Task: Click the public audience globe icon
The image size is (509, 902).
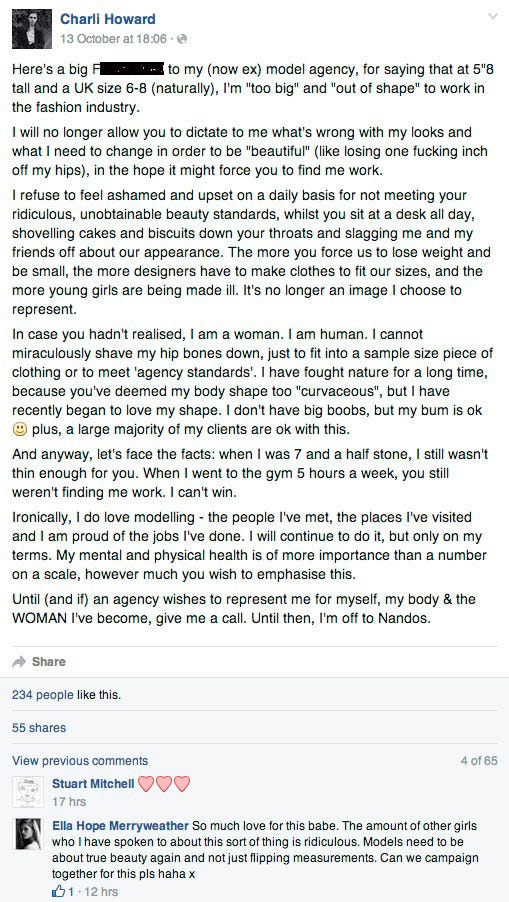Action: pyautogui.click(x=182, y=39)
